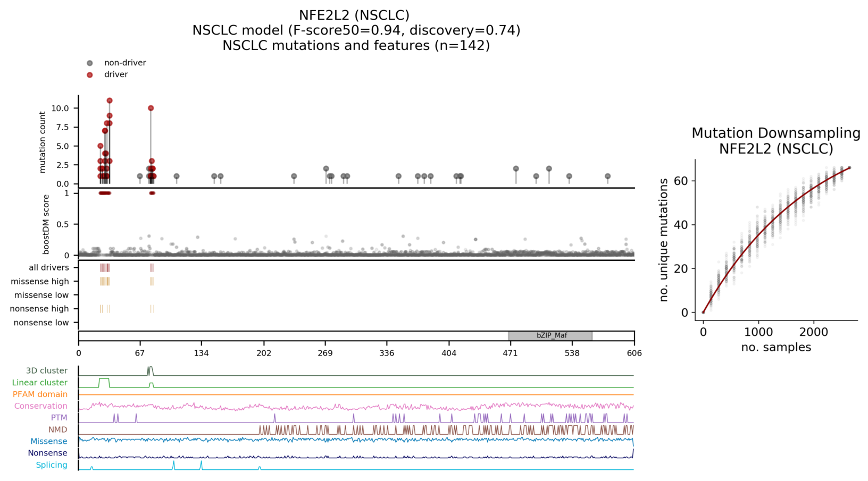Click the PTM track label
This screenshot has height=481, width=868.
(59, 418)
